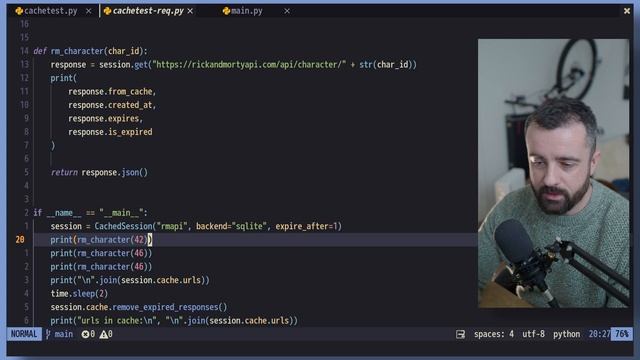Click the response.expires line
640x360 pixels.
coord(105,118)
